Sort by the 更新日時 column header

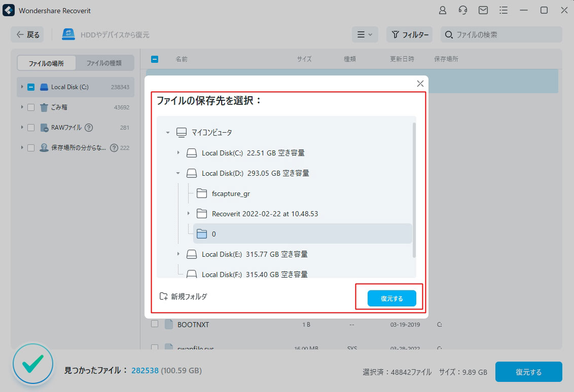tap(402, 59)
